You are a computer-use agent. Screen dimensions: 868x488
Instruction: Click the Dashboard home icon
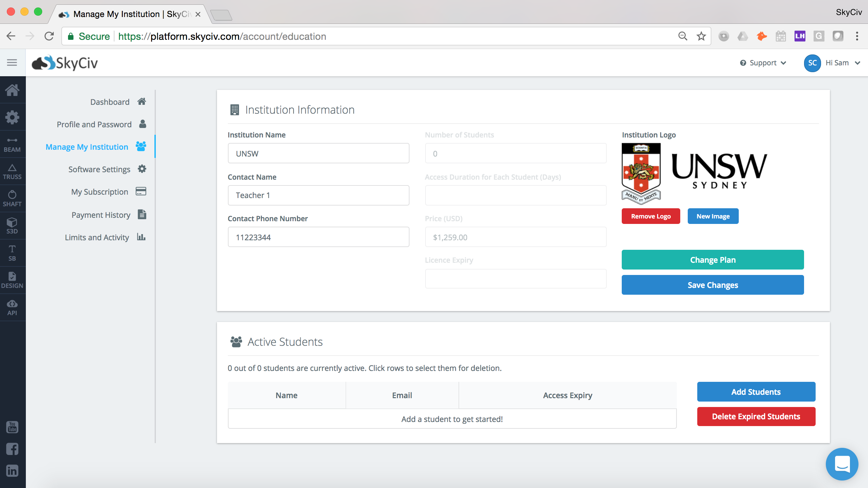click(141, 101)
